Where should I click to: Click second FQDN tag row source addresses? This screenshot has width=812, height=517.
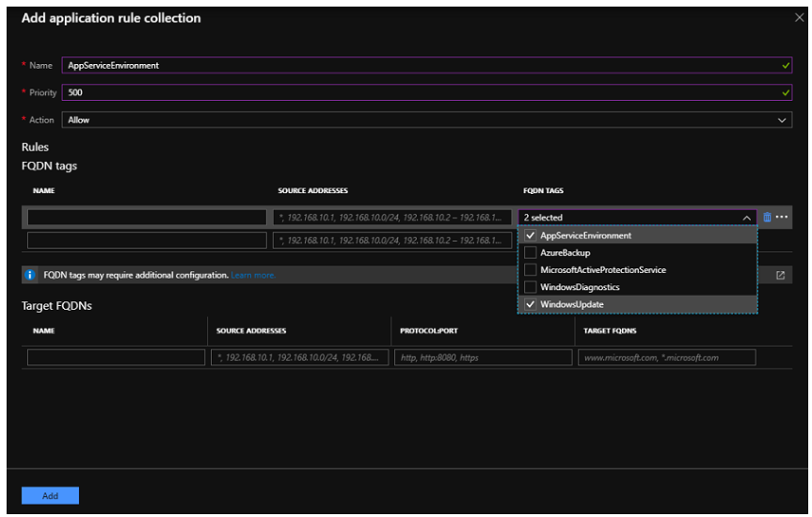392,240
